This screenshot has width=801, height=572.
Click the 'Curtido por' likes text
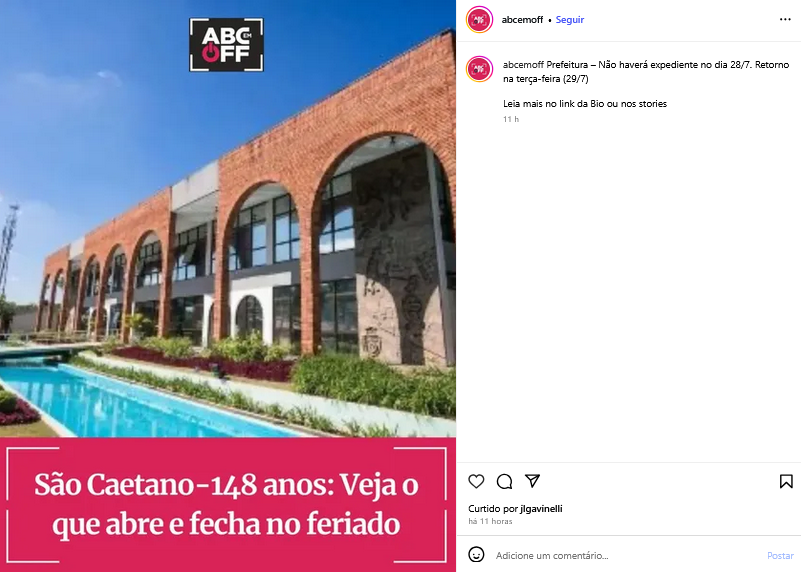493,509
